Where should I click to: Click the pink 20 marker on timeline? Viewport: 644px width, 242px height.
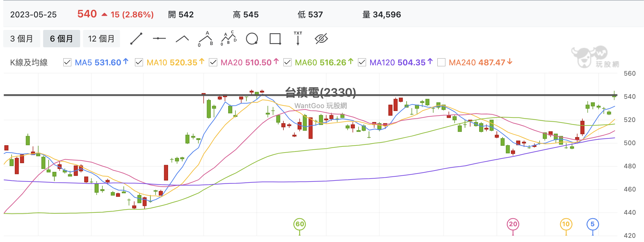click(x=513, y=224)
